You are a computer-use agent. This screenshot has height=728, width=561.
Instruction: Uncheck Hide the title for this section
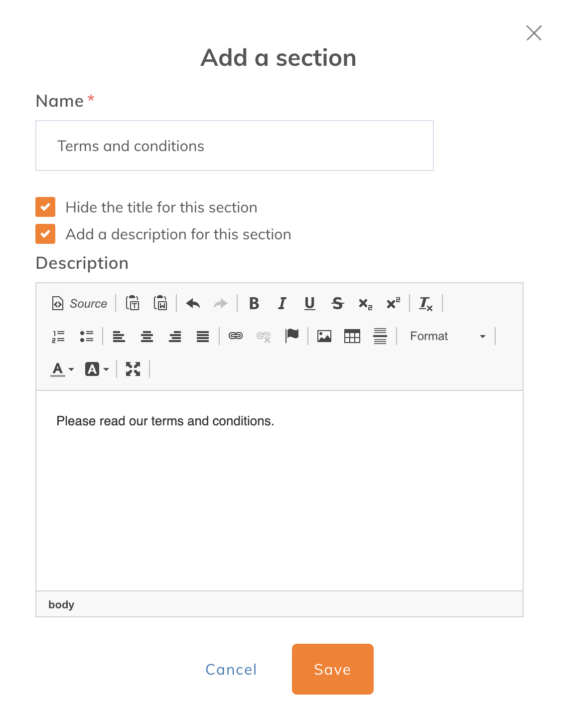[45, 207]
